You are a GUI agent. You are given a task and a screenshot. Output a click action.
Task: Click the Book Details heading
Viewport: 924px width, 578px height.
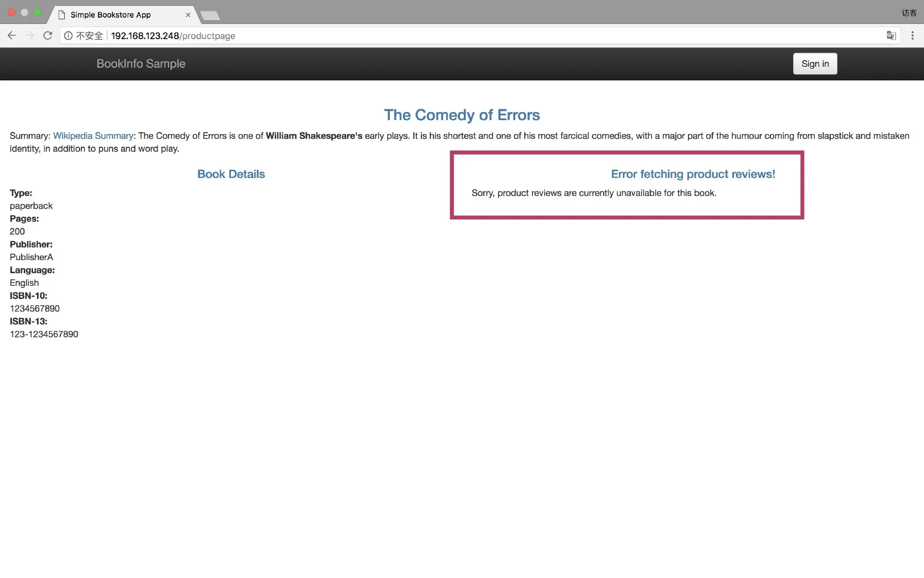click(x=231, y=174)
